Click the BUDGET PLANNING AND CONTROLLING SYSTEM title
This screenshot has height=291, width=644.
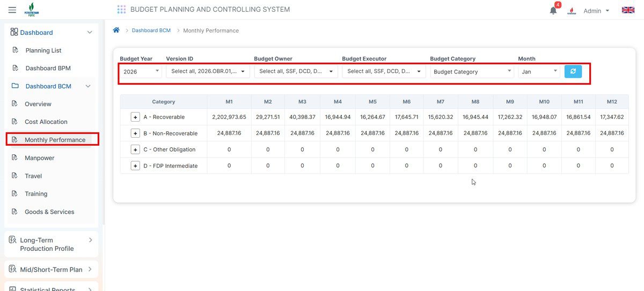tap(210, 10)
